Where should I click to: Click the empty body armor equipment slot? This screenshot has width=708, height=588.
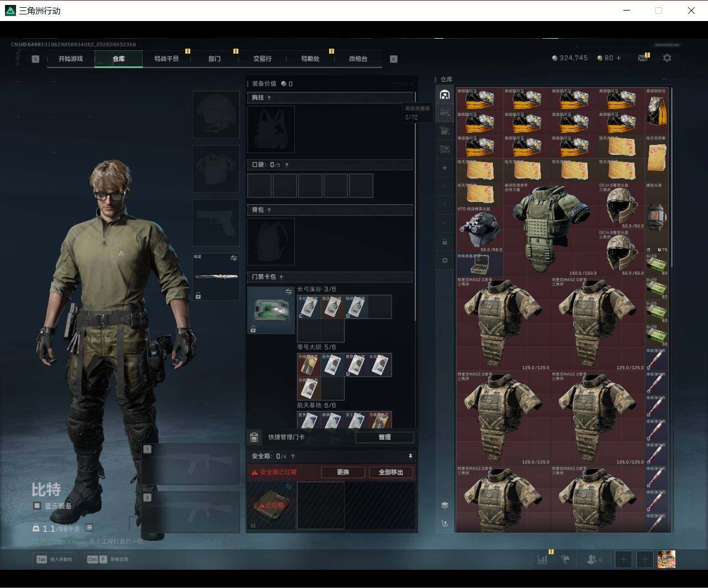click(216, 168)
